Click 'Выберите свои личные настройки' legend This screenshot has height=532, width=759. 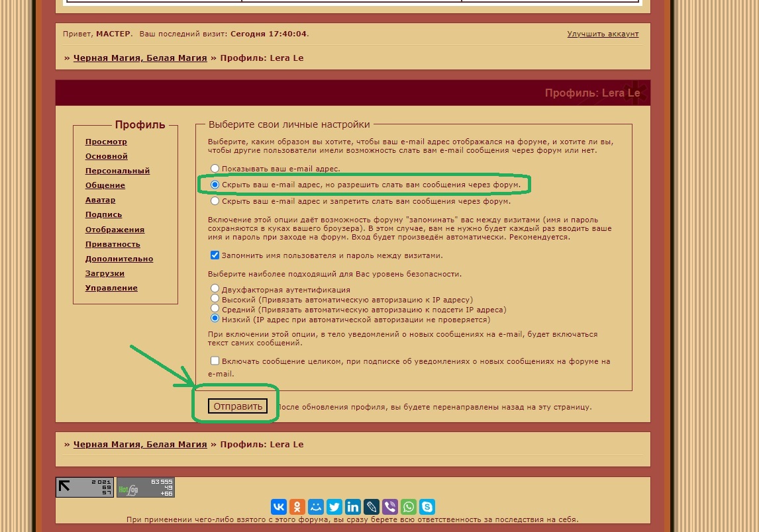(x=289, y=124)
